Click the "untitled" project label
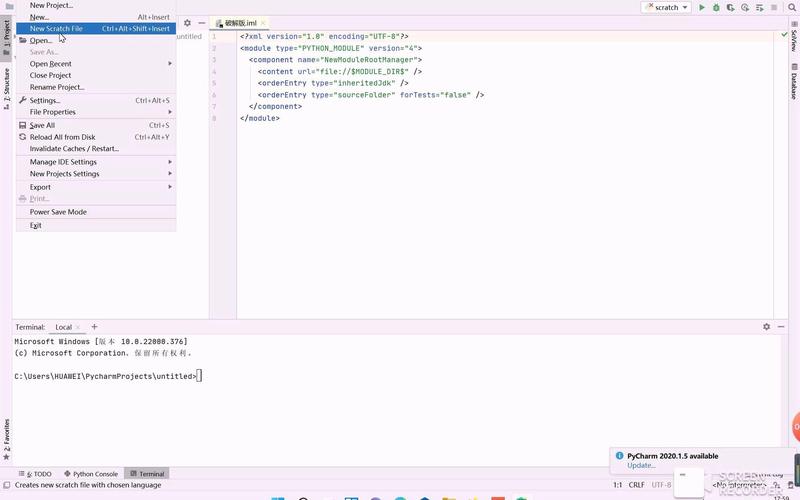The image size is (800, 500). 189,36
